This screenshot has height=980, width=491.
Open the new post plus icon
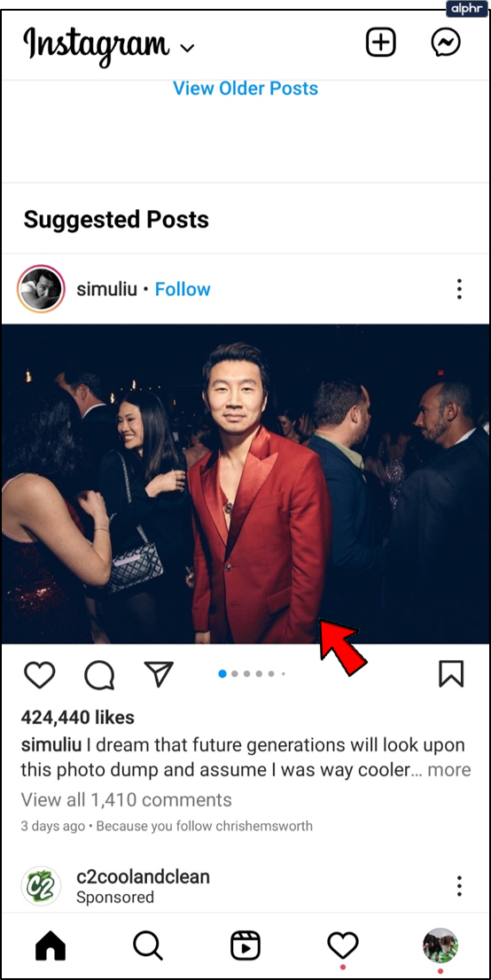[x=381, y=43]
